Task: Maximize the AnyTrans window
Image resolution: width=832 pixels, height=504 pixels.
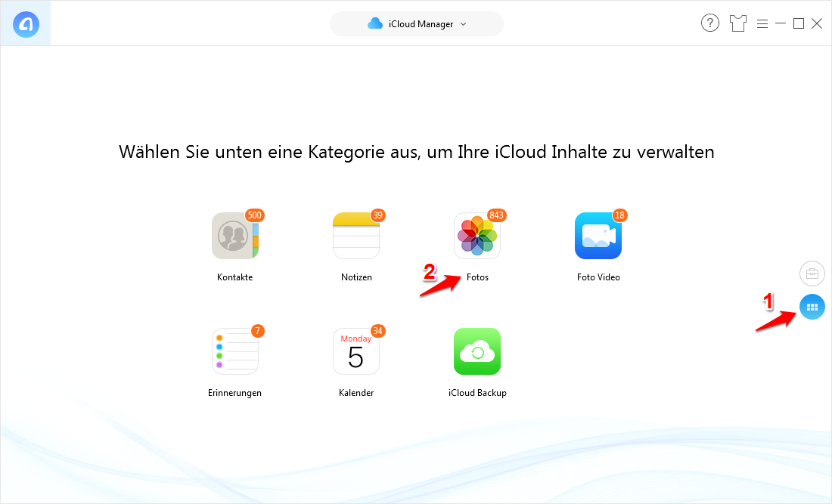Action: (x=798, y=23)
